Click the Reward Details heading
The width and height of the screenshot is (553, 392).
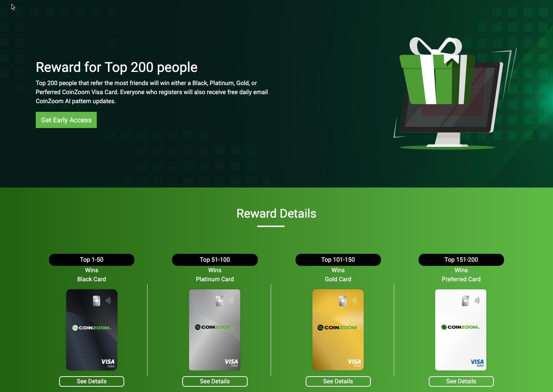point(276,214)
